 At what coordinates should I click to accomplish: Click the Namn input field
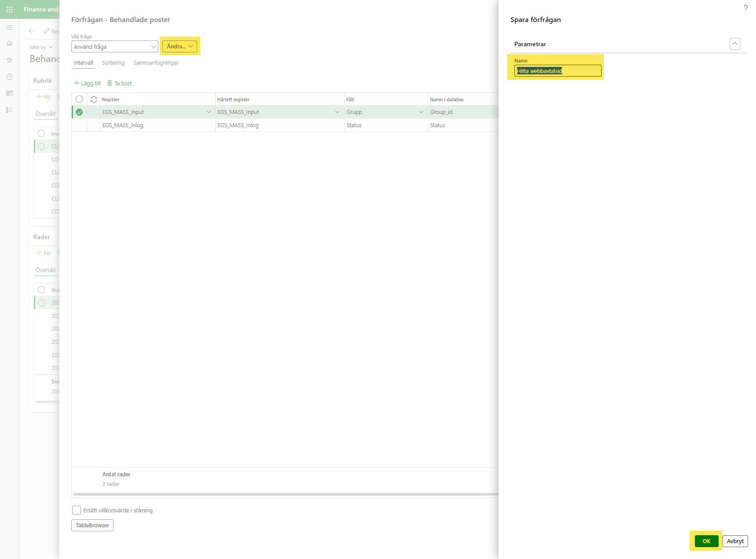pyautogui.click(x=557, y=71)
